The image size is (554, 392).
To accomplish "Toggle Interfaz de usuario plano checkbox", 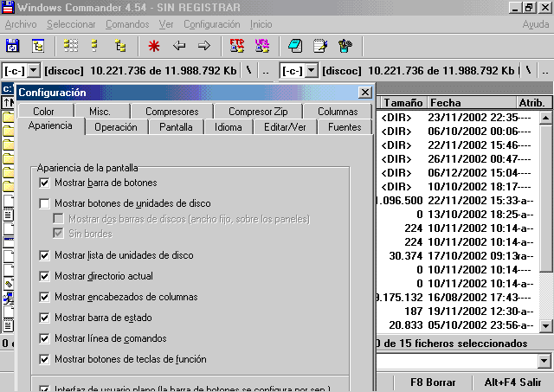I will 44,389.
